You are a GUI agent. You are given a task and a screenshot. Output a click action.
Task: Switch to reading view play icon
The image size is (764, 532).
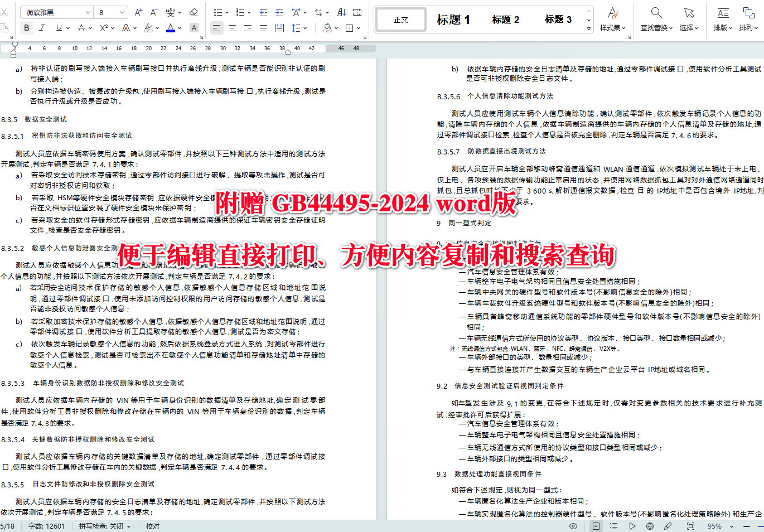point(632,526)
